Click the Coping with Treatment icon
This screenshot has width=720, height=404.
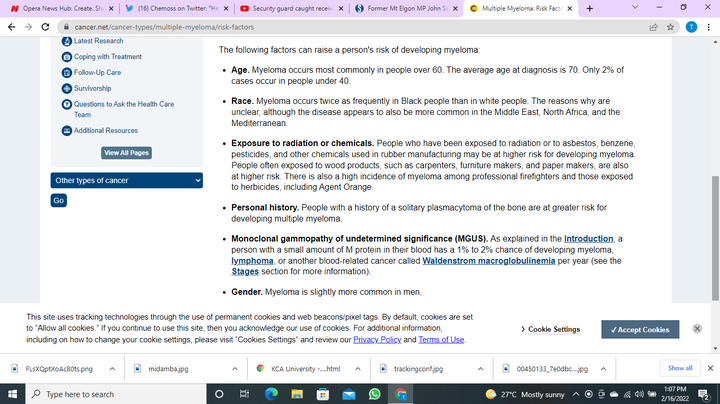point(67,57)
